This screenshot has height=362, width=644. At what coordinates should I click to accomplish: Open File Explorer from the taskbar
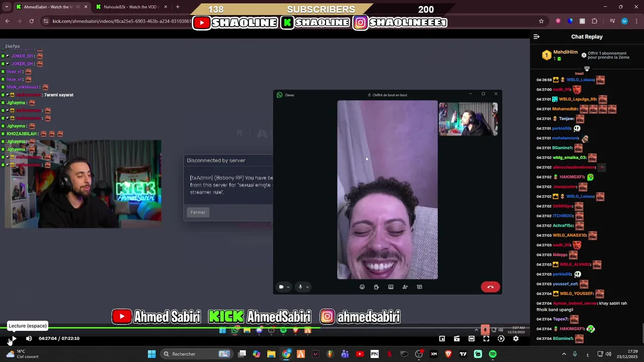(x=271, y=354)
